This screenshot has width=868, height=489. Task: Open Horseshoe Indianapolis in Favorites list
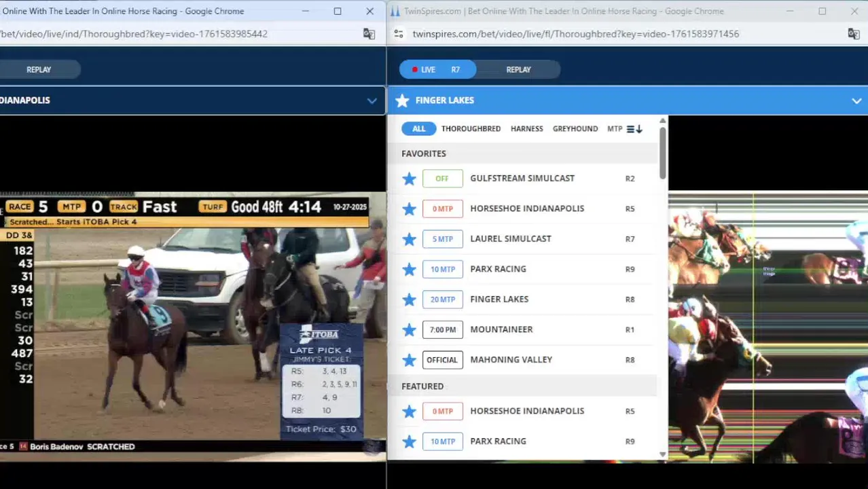pyautogui.click(x=526, y=209)
